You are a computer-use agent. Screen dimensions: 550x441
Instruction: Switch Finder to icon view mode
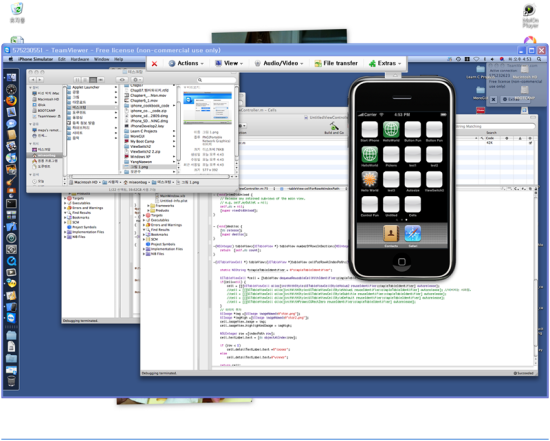point(78,80)
